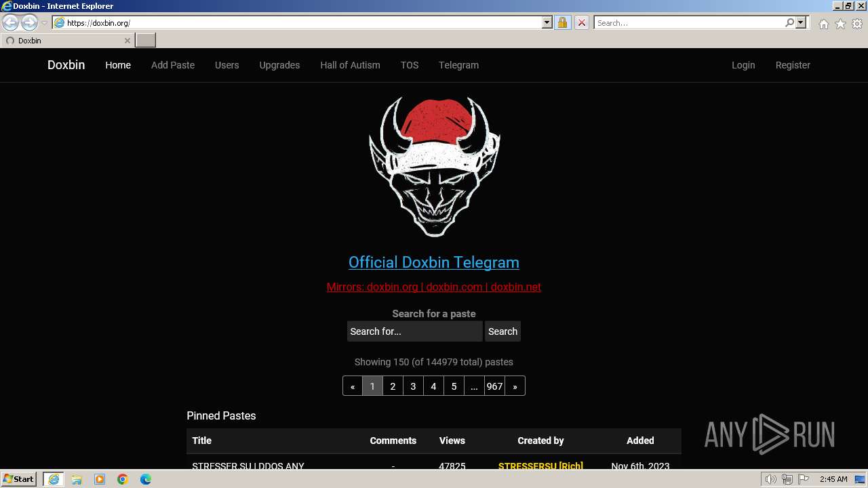
Task: Click the Views column header
Action: tap(452, 441)
